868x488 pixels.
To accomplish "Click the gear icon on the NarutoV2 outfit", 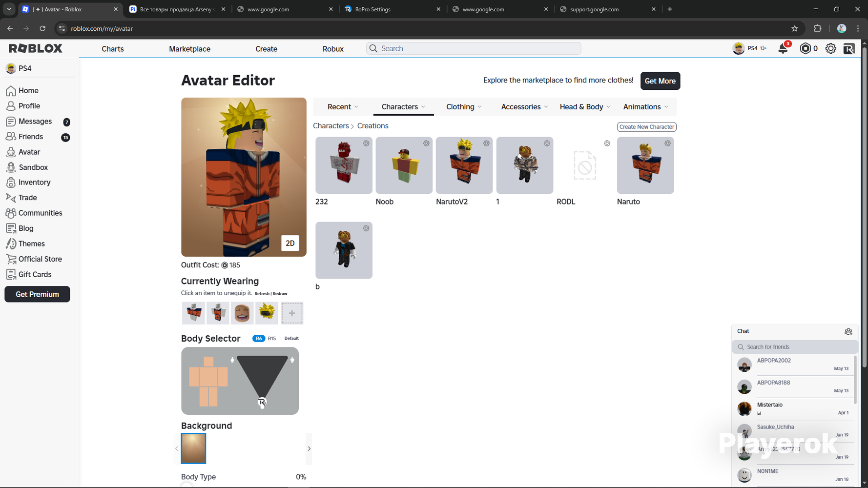I will pyautogui.click(x=486, y=143).
